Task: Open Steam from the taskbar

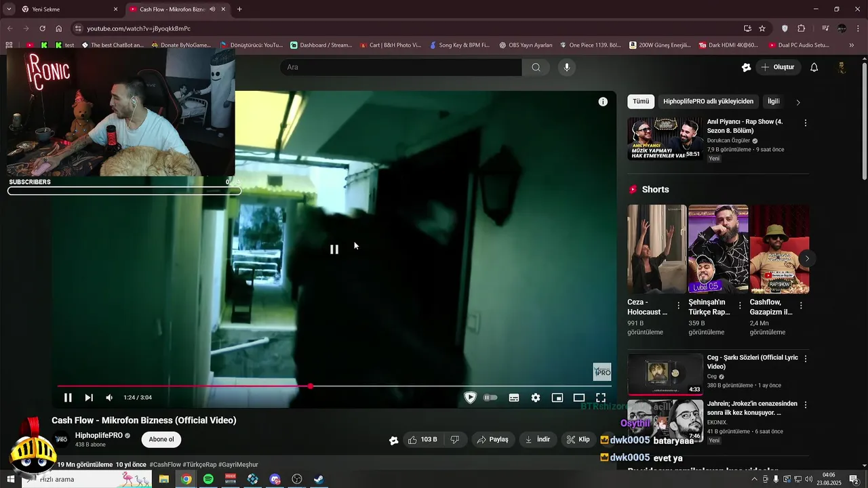Action: click(319, 479)
